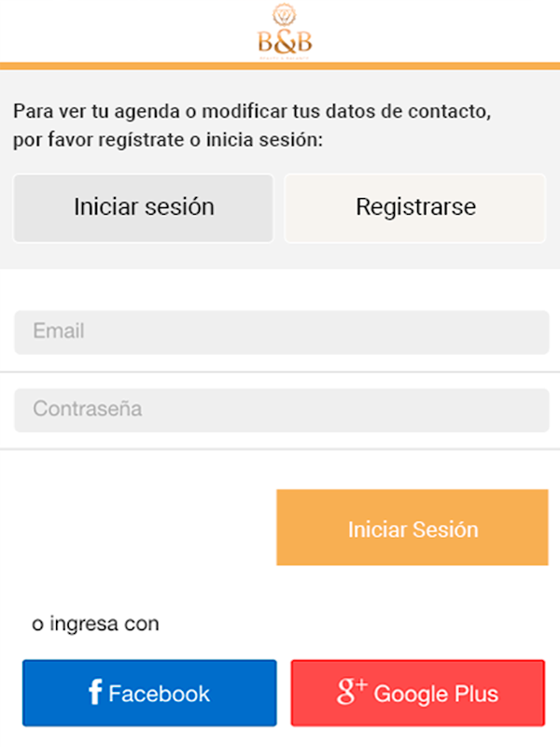
Task: Click the circular emblem above B&B
Action: [285, 15]
